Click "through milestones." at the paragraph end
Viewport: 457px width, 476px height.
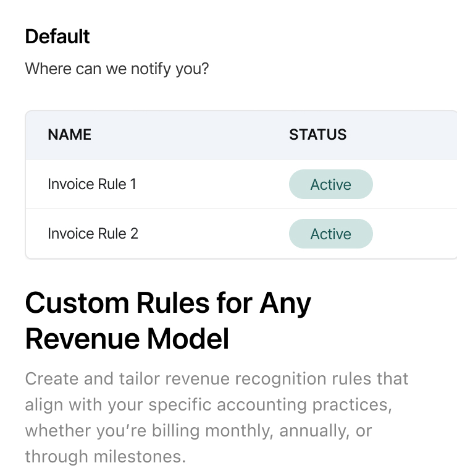105,457
